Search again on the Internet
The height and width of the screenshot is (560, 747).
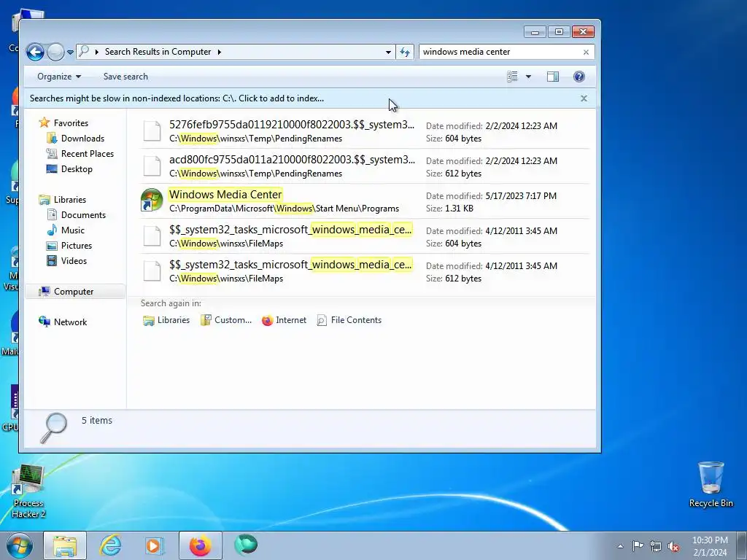[x=284, y=321]
